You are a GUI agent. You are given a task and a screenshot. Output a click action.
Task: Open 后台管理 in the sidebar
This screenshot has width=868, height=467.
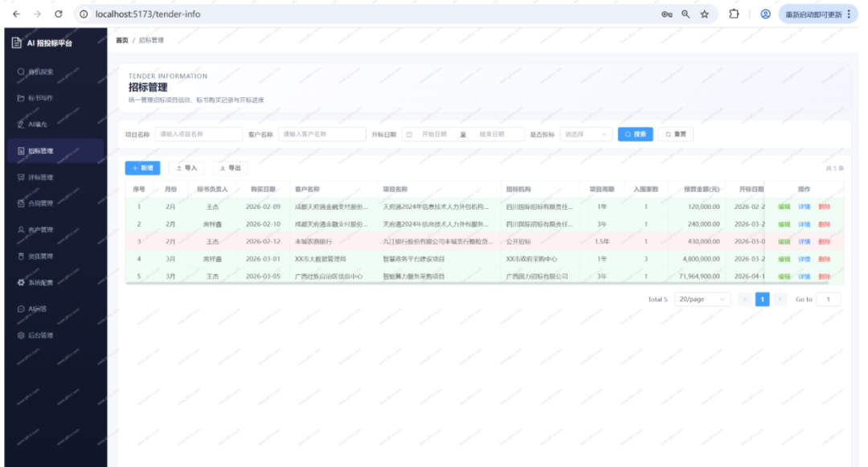pyautogui.click(x=55, y=335)
